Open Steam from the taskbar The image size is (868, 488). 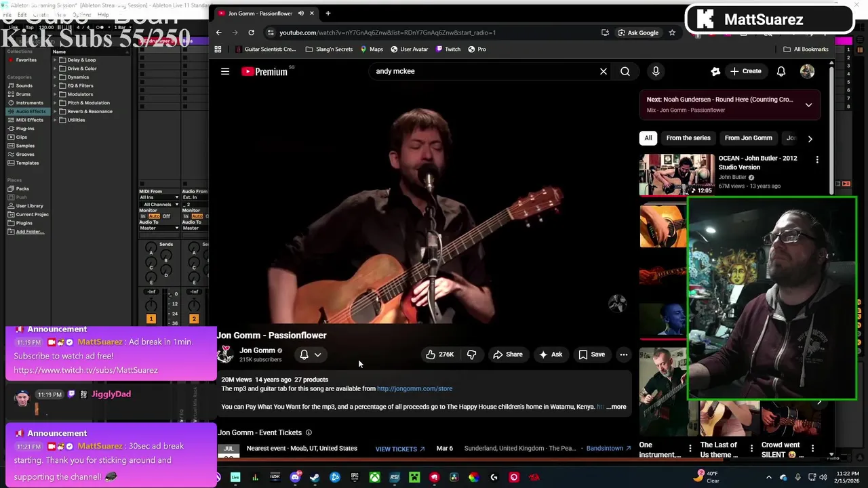click(x=315, y=477)
